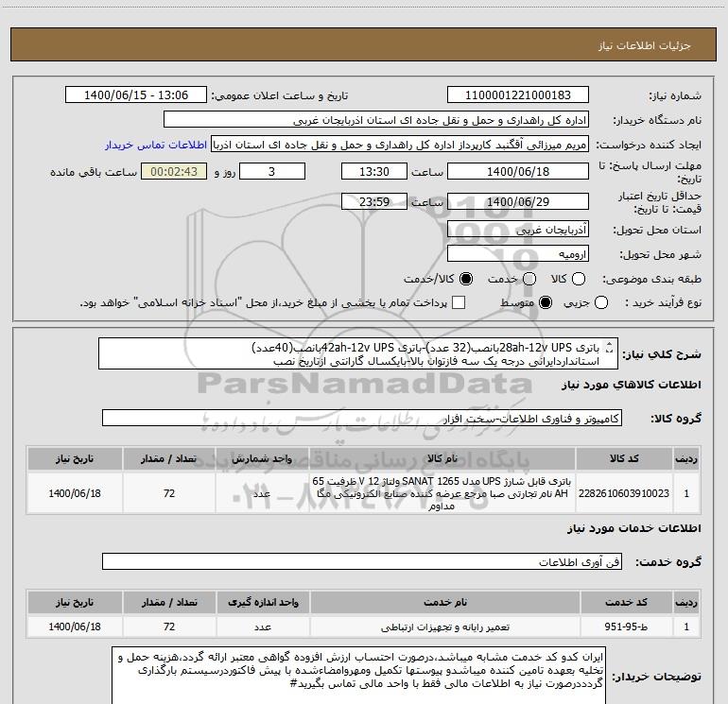Click the response deadline time 13:30 field

tap(374, 172)
